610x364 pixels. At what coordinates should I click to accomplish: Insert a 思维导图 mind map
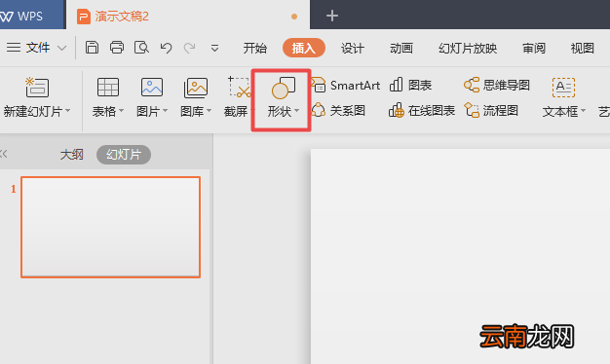point(497,85)
